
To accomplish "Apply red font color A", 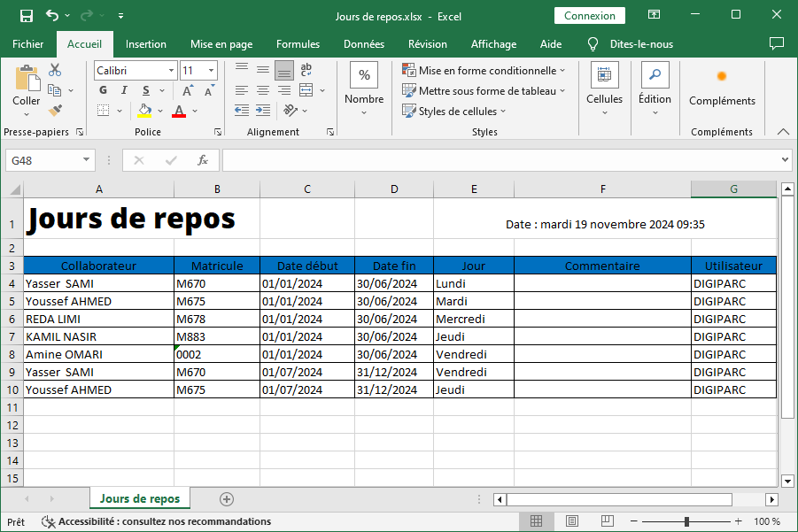I will point(179,111).
